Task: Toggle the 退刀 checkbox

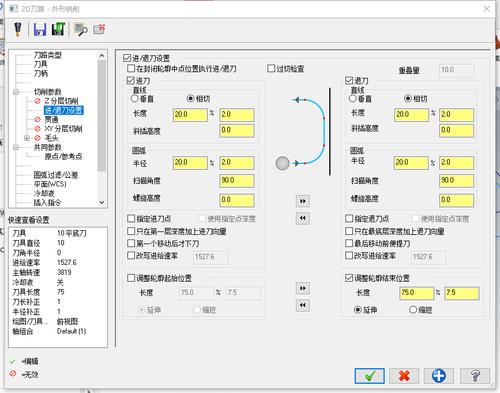Action: point(349,81)
